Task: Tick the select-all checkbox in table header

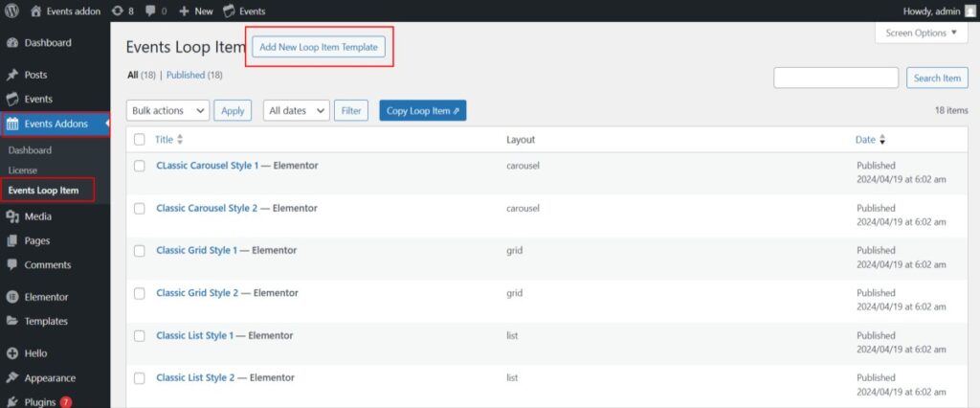Action: coord(140,140)
